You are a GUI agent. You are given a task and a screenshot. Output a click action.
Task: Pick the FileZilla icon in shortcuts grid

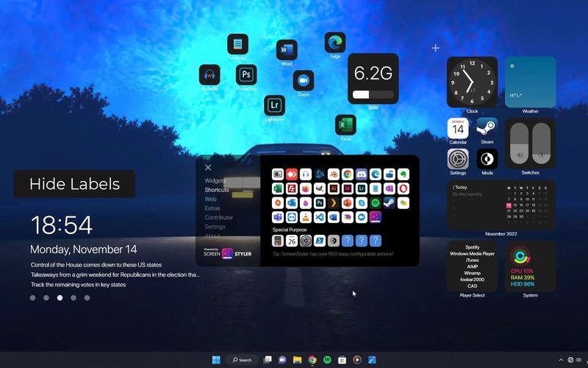click(x=292, y=188)
